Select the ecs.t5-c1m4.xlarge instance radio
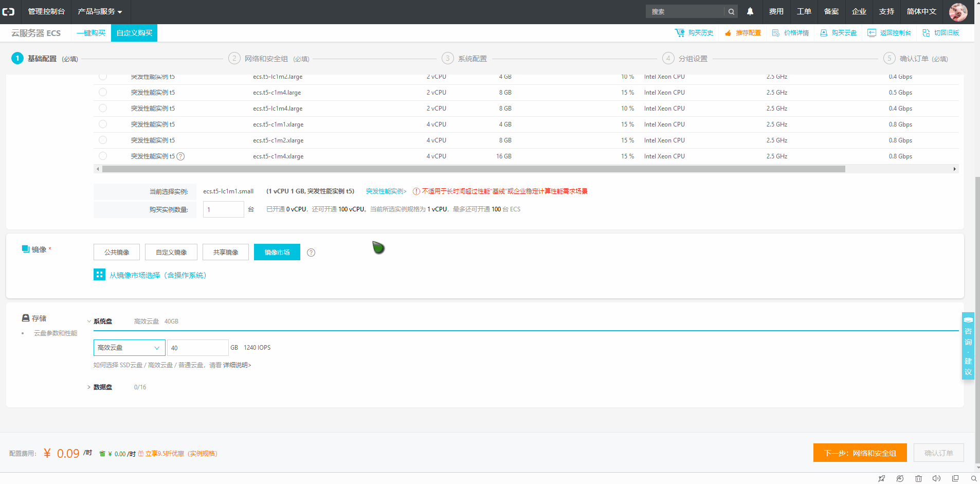The height and width of the screenshot is (484, 980). (x=103, y=156)
